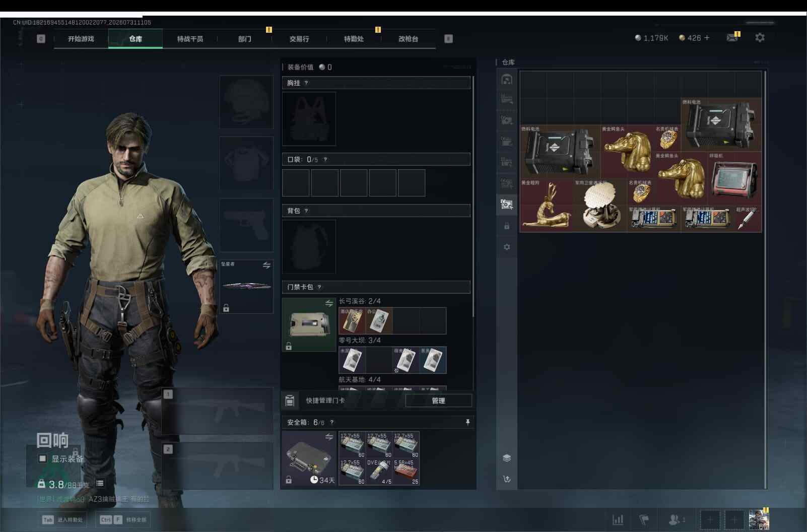Image resolution: width=807 pixels, height=532 pixels.
Task: Click the help icon beside 胸挂
Action: pyautogui.click(x=306, y=83)
